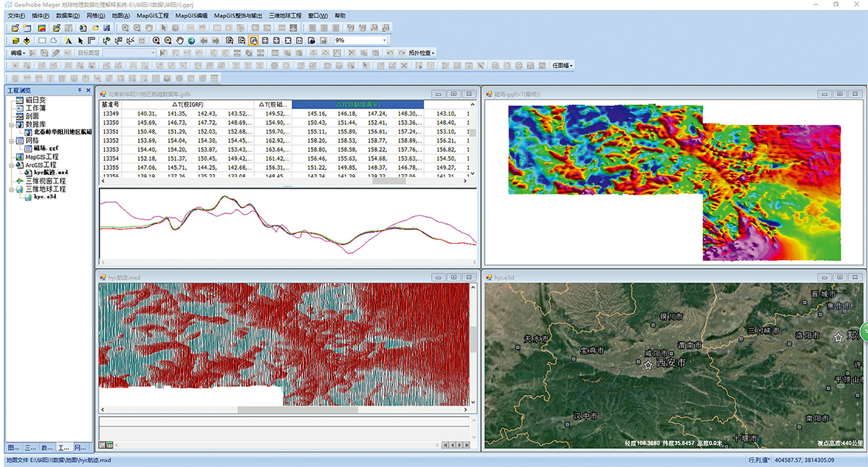
Task: Click the data table horizontal scrollbar thumb
Action: pyautogui.click(x=388, y=181)
